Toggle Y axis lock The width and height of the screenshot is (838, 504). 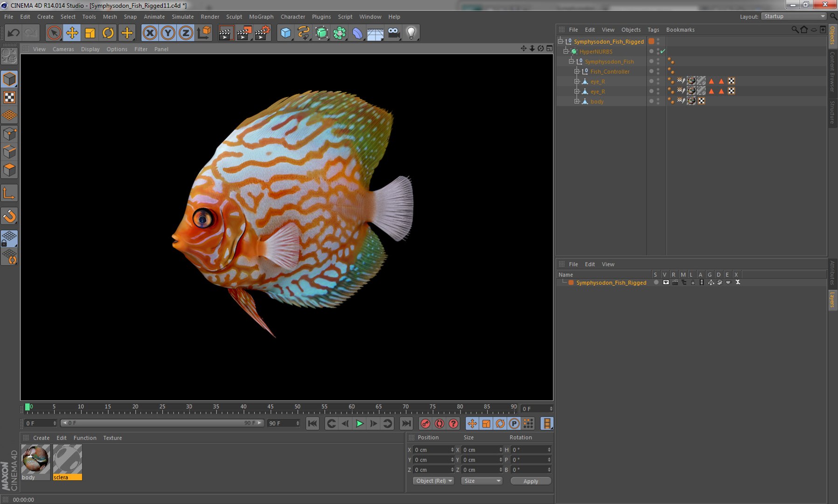[168, 33]
